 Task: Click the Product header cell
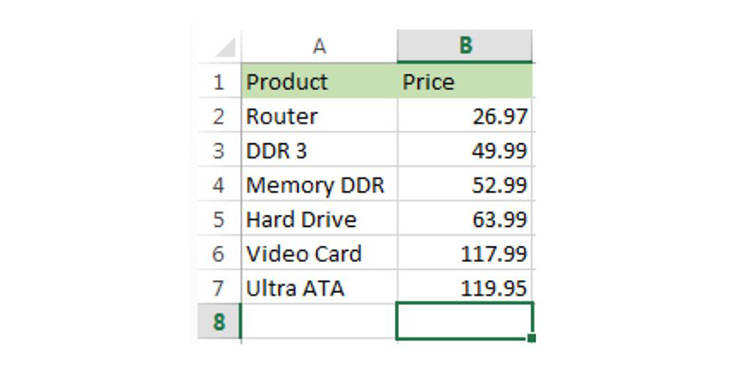[x=319, y=81]
